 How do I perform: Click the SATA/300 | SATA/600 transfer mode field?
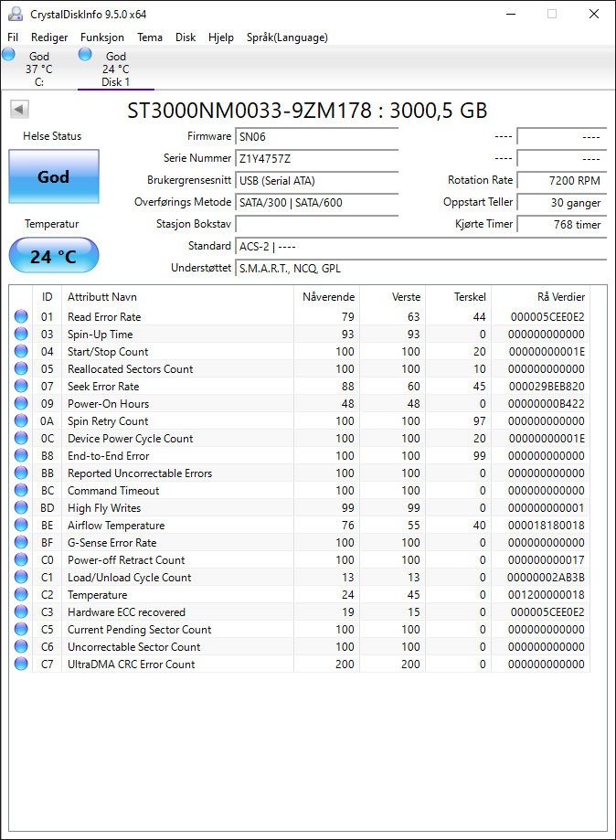316,203
